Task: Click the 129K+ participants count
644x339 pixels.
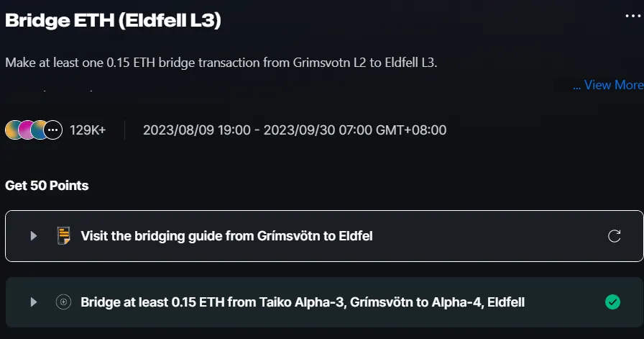Action: (x=88, y=130)
